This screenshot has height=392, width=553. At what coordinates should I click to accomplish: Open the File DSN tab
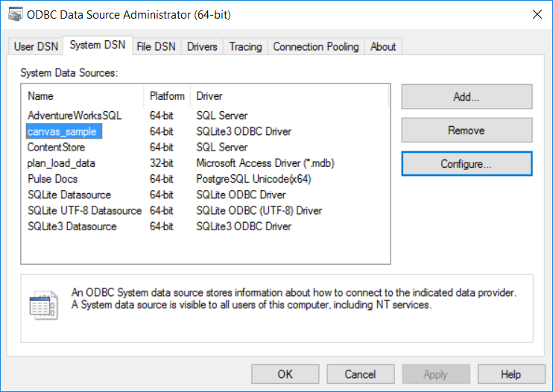pos(156,46)
